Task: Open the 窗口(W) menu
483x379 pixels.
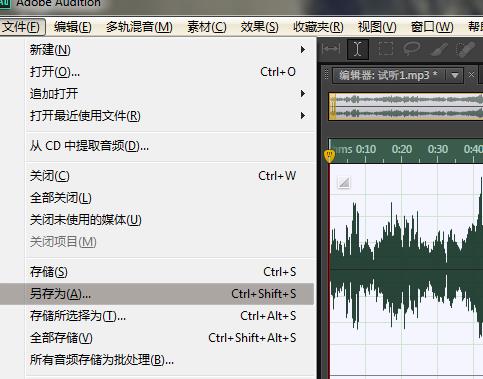Action: [x=432, y=27]
